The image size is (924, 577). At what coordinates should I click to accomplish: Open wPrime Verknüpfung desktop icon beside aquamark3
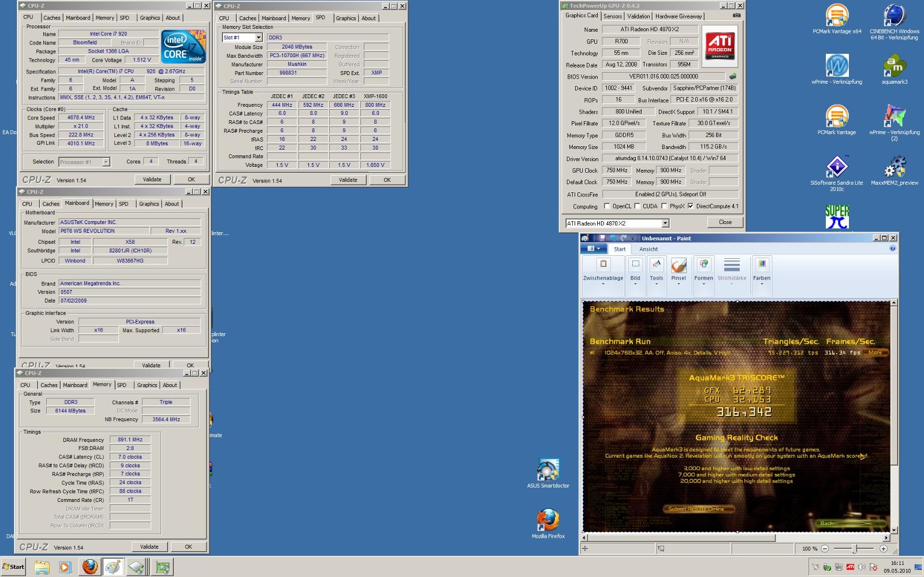click(837, 70)
